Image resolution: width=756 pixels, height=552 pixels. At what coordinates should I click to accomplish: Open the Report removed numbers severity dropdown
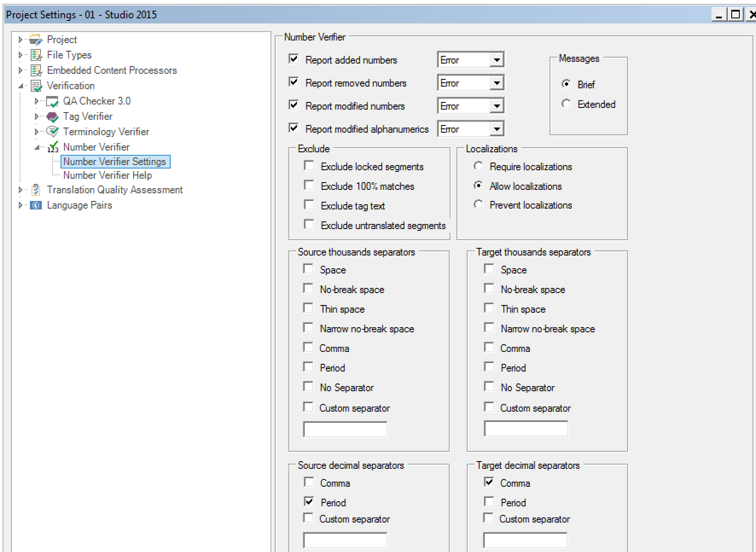(x=497, y=83)
